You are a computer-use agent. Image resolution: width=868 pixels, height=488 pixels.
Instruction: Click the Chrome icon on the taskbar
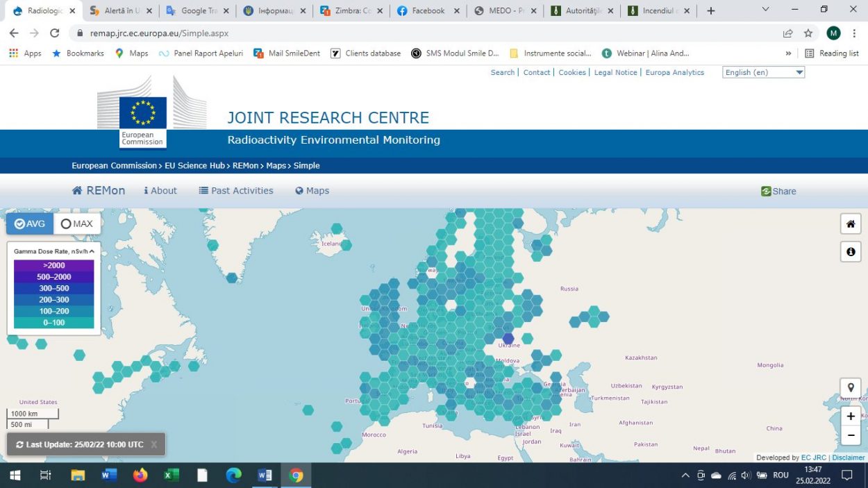[297, 476]
